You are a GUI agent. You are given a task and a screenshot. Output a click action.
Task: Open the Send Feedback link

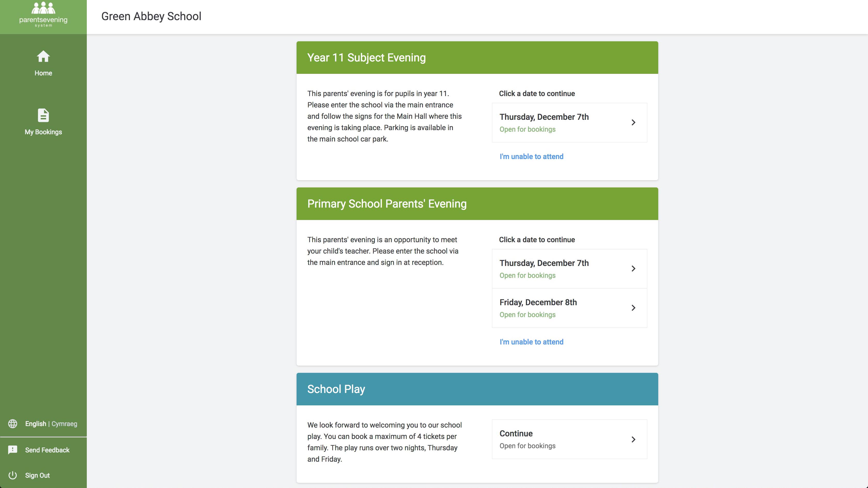(47, 450)
